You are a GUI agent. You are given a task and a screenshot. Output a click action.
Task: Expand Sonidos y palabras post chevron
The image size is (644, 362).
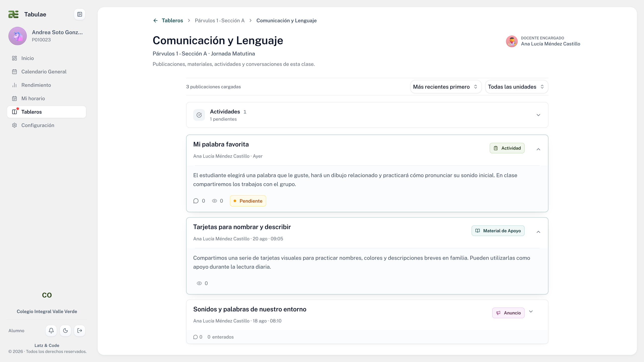tap(531, 311)
